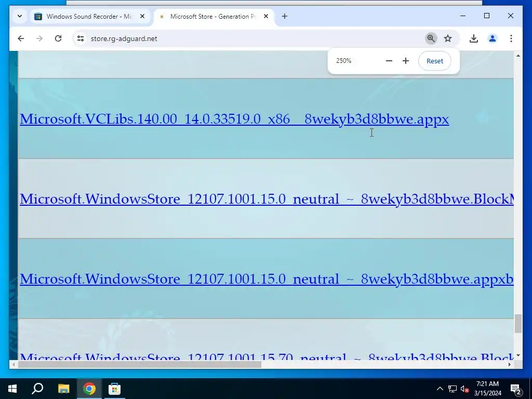Image resolution: width=532 pixels, height=399 pixels.
Task: Open the Windows Start menu
Action: [12, 389]
